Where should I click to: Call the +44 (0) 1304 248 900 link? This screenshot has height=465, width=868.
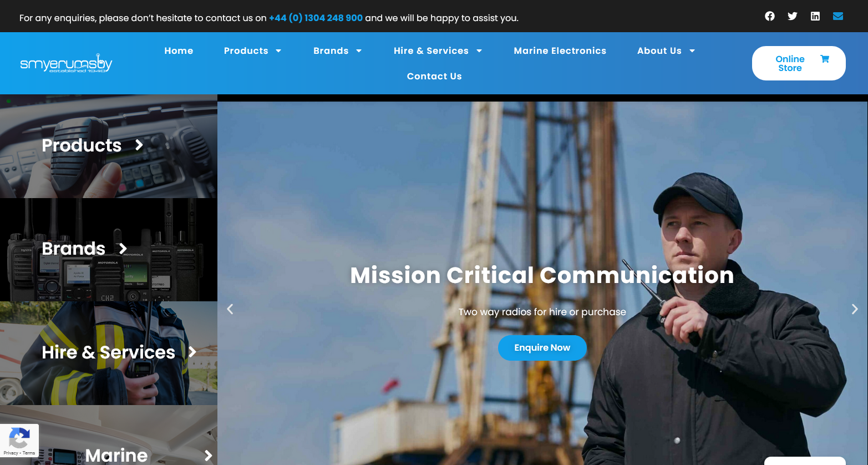pyautogui.click(x=316, y=18)
